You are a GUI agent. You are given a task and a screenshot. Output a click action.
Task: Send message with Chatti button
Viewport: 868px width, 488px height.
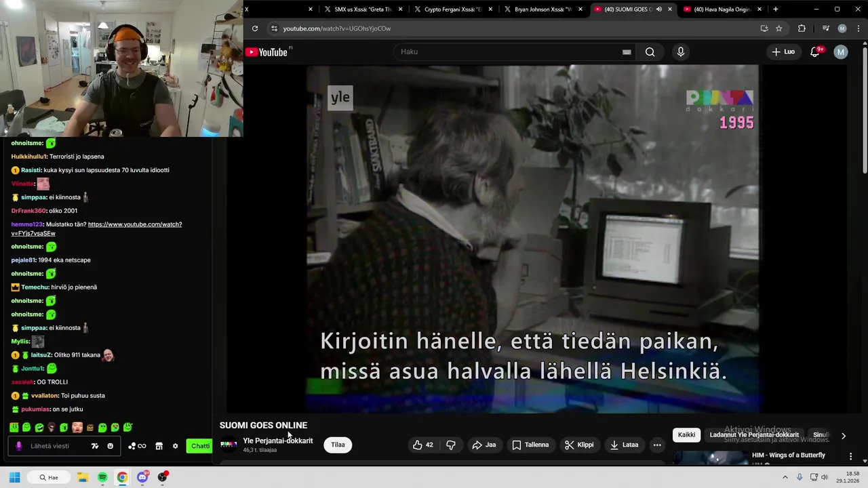(x=200, y=446)
